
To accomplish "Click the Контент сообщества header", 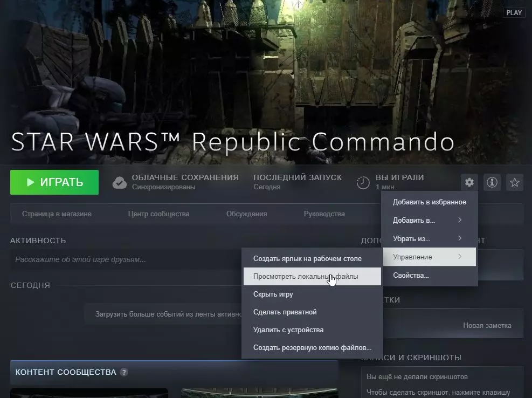I will (66, 372).
